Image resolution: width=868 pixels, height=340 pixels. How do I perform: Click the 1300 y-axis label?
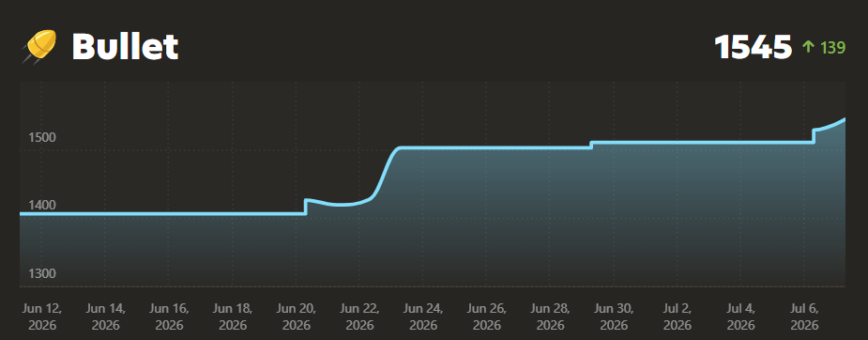[x=42, y=273]
